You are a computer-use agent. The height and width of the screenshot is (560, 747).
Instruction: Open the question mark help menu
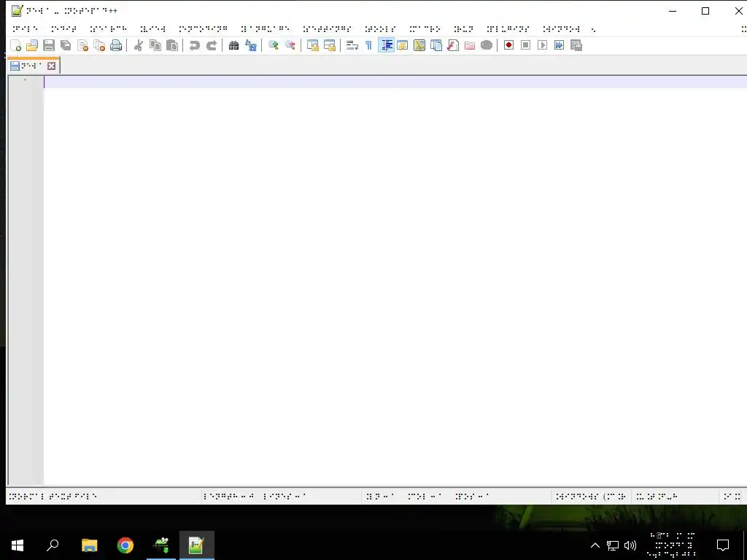[593, 29]
